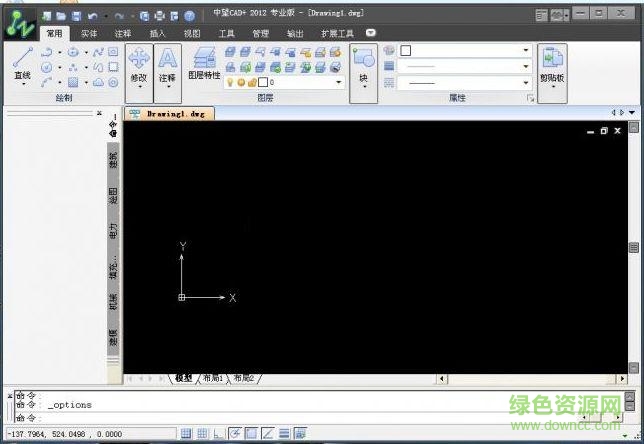
Task: Click the lineweight icon in properties panel
Action: pos(389,66)
